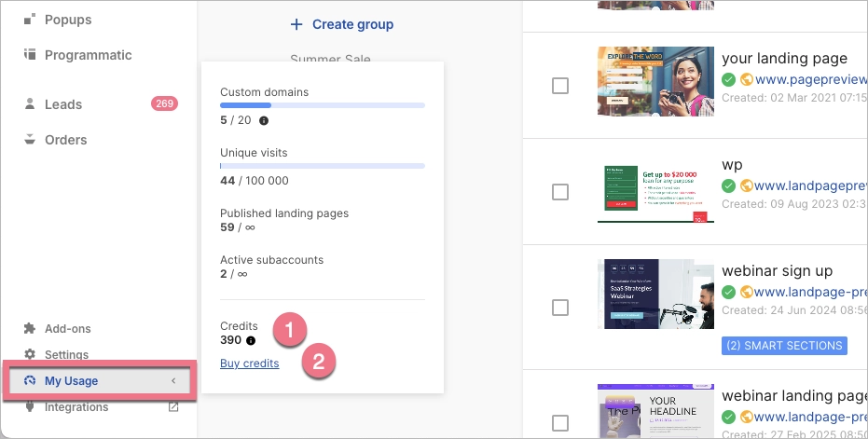Click 'Created: 24 Jun 2024' date text
Image resolution: width=868 pixels, height=439 pixels.
tap(794, 310)
